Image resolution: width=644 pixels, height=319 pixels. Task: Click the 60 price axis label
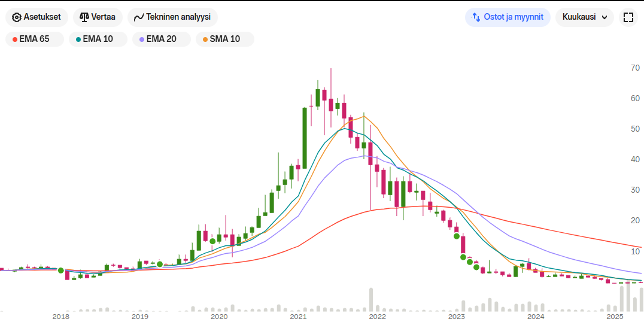[x=634, y=98]
